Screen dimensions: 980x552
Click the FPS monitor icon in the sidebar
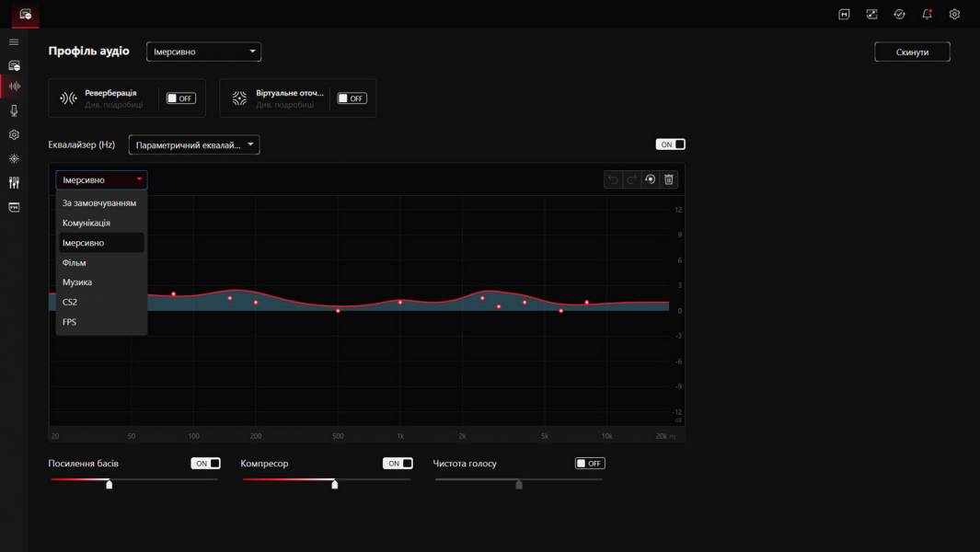[x=14, y=207]
